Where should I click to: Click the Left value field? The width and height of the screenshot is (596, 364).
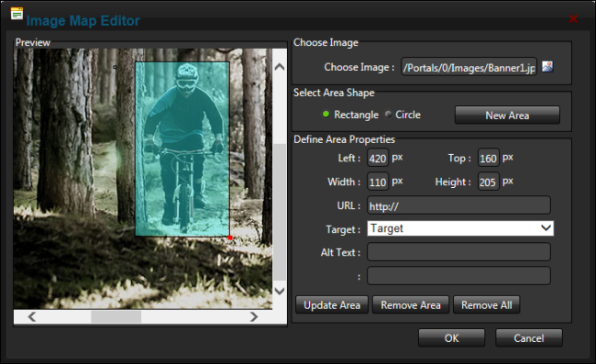coord(378,158)
